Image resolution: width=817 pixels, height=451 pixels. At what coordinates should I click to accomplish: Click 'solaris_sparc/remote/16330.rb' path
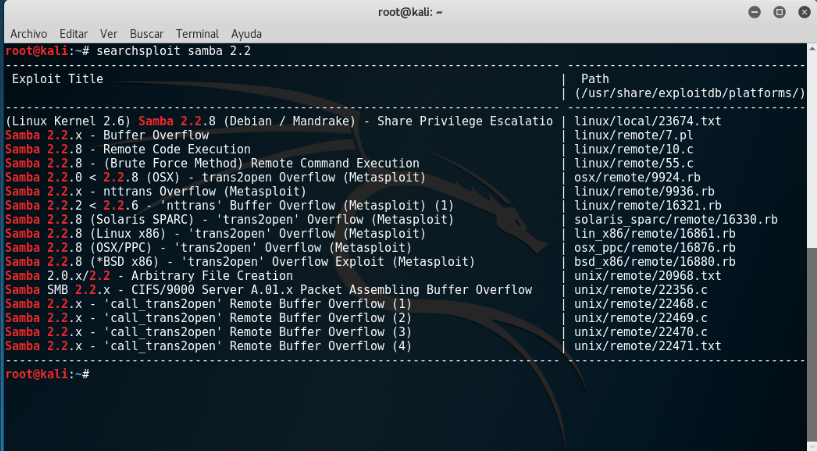click(x=676, y=220)
